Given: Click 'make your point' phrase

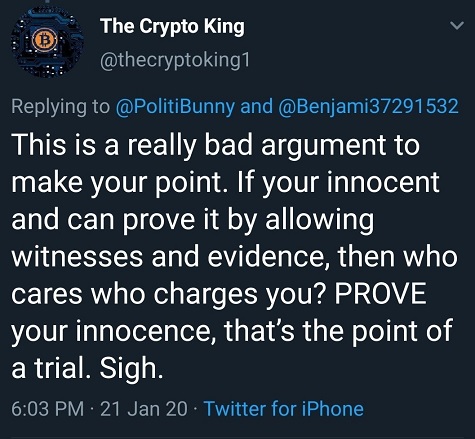Looking at the screenshot, I should (117, 183).
